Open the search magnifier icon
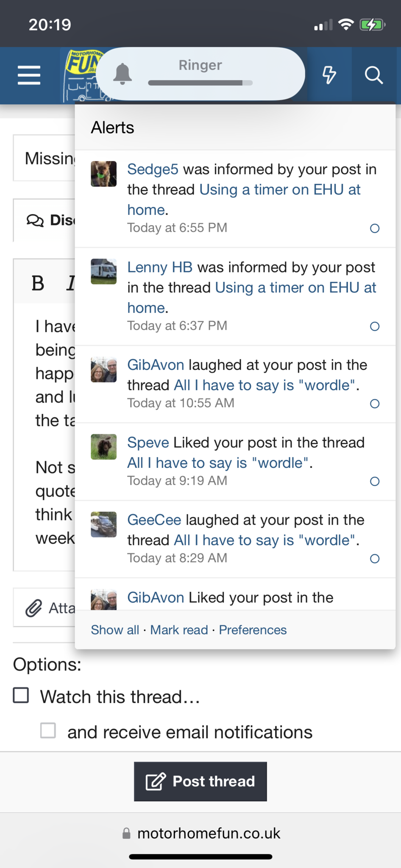This screenshot has height=868, width=401. (x=374, y=75)
